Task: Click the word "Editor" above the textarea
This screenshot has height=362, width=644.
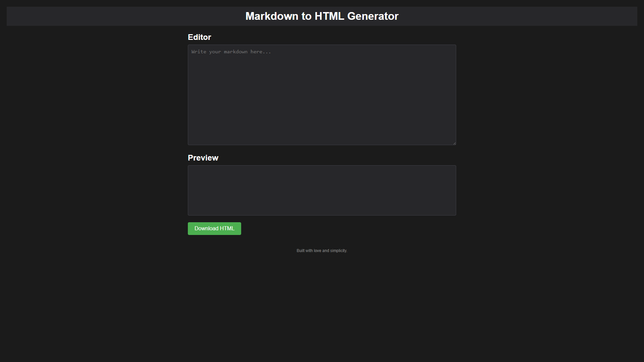Action: click(x=199, y=37)
